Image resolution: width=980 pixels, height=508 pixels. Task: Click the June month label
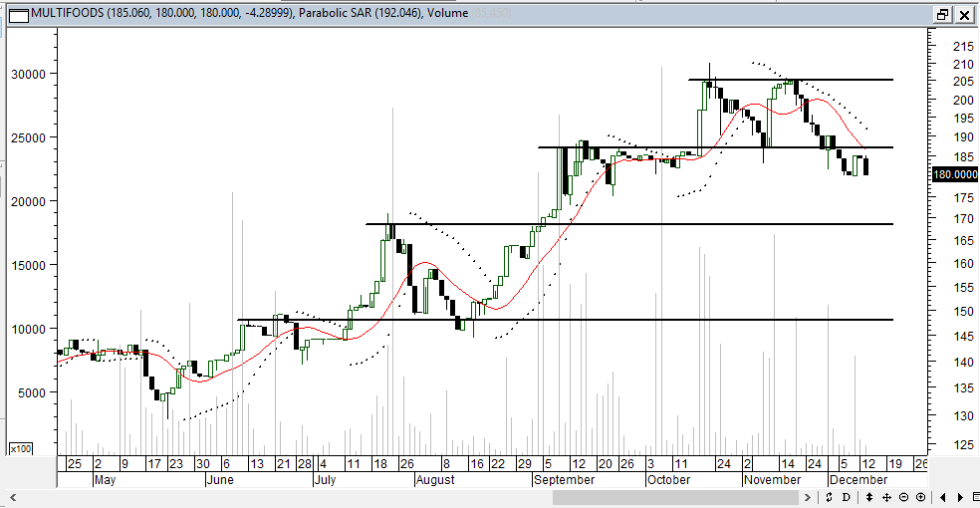click(219, 480)
